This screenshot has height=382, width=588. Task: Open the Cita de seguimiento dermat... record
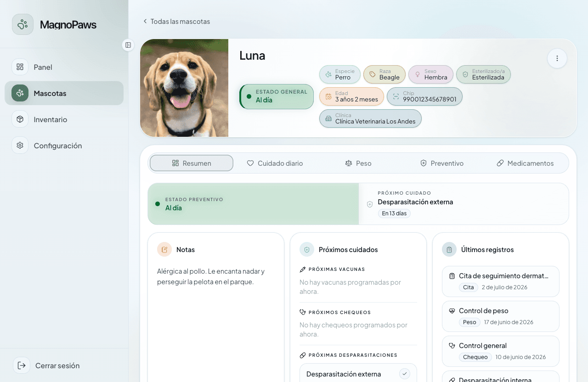pyautogui.click(x=501, y=281)
